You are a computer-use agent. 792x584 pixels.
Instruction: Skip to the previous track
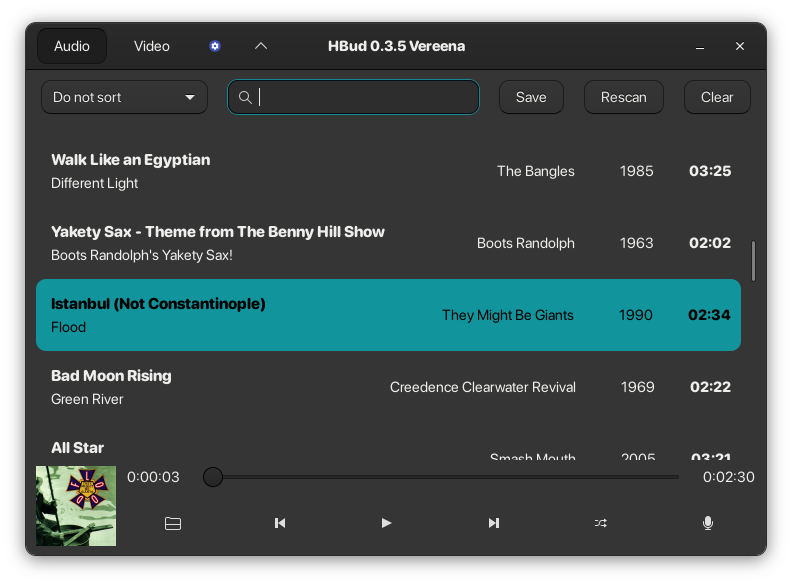pos(280,523)
